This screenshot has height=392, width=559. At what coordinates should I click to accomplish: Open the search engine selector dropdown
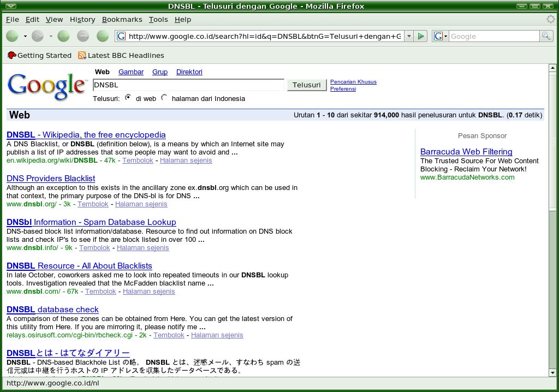(441, 36)
